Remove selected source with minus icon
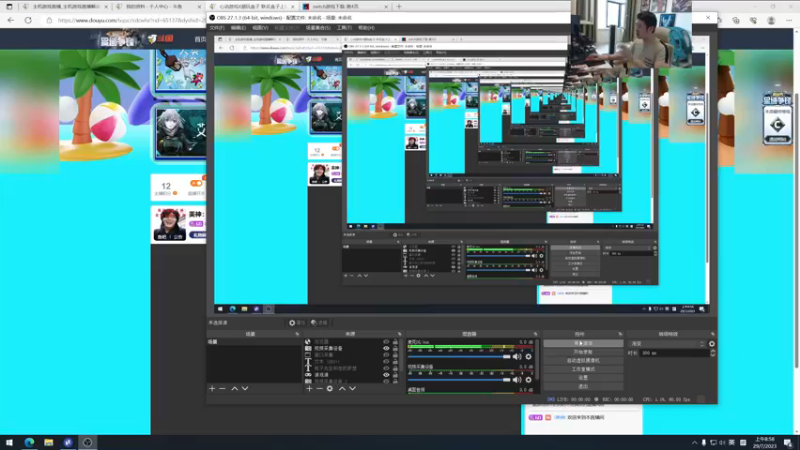Image resolution: width=800 pixels, height=450 pixels. 319,389
